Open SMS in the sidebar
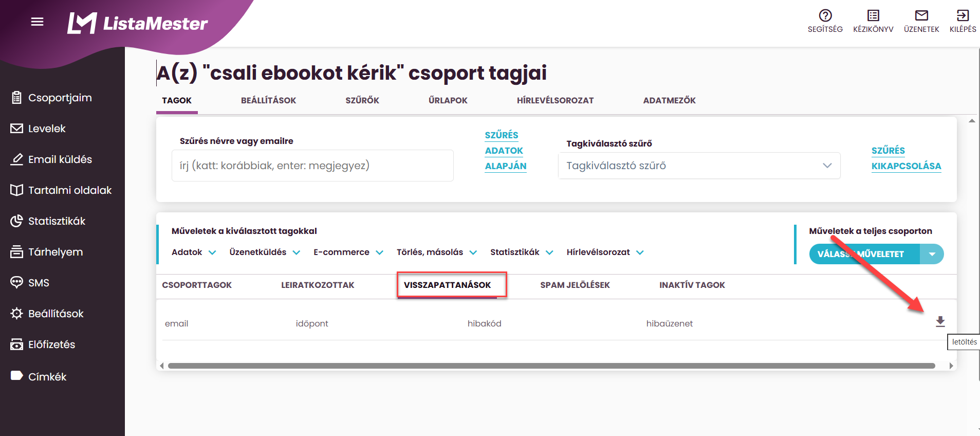The height and width of the screenshot is (436, 980). click(x=30, y=283)
